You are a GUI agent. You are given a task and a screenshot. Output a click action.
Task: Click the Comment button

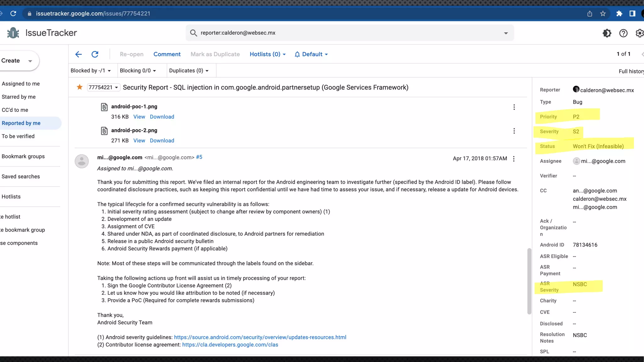pyautogui.click(x=167, y=54)
